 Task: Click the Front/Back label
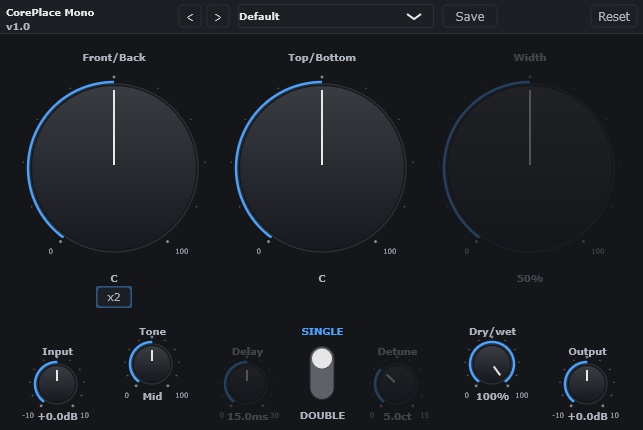(x=114, y=57)
